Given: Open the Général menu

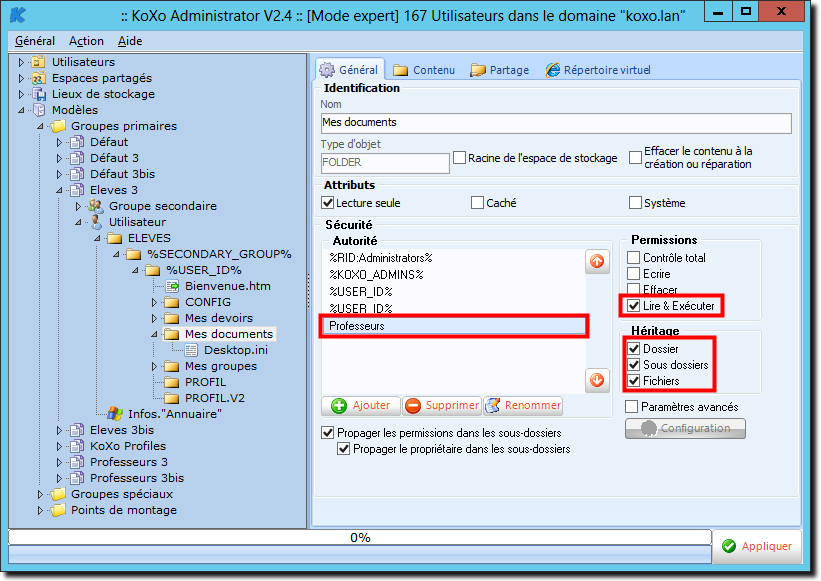Looking at the screenshot, I should (x=35, y=41).
